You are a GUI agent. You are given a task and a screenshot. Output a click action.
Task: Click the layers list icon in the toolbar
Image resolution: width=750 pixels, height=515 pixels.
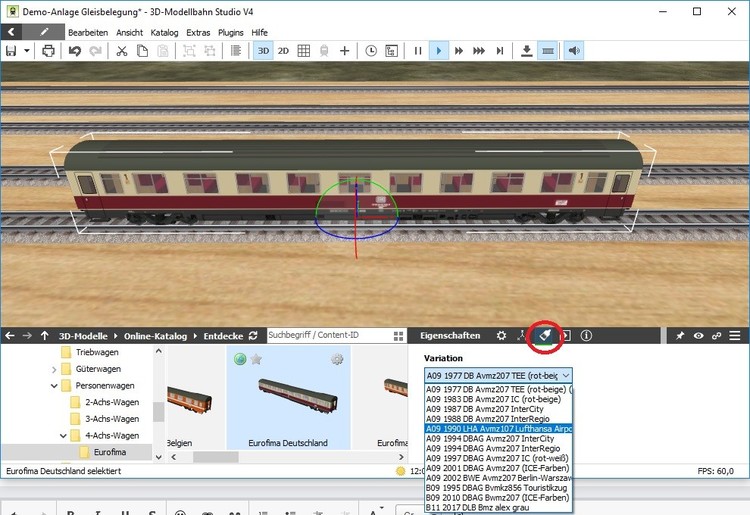[236, 51]
